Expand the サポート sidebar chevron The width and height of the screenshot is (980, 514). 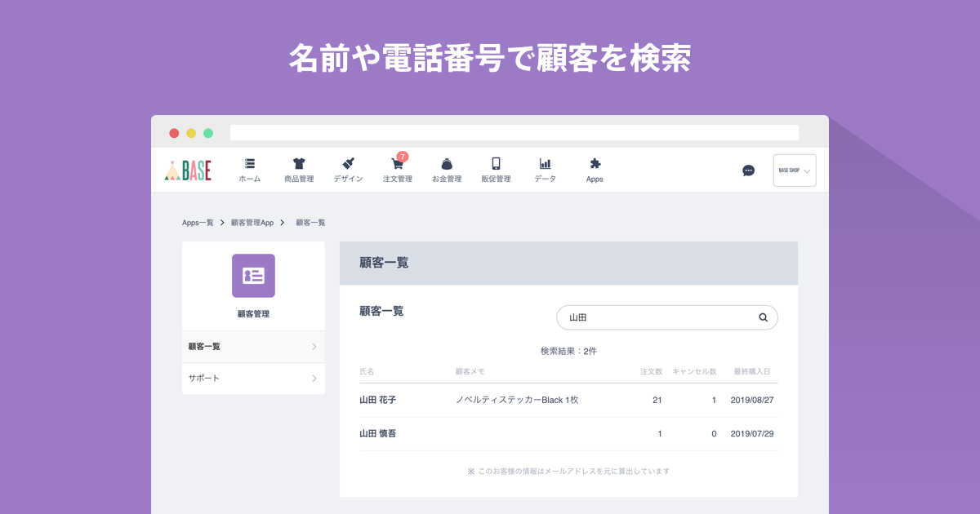314,379
